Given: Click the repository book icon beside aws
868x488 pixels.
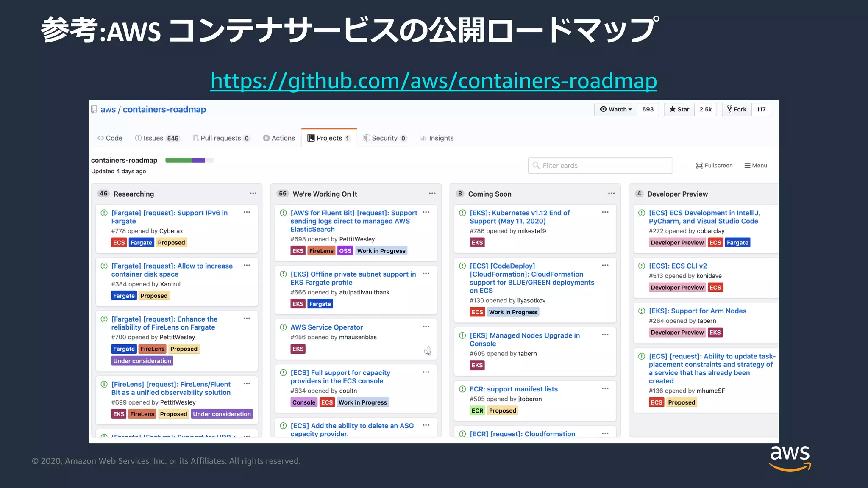Looking at the screenshot, I should [x=94, y=109].
